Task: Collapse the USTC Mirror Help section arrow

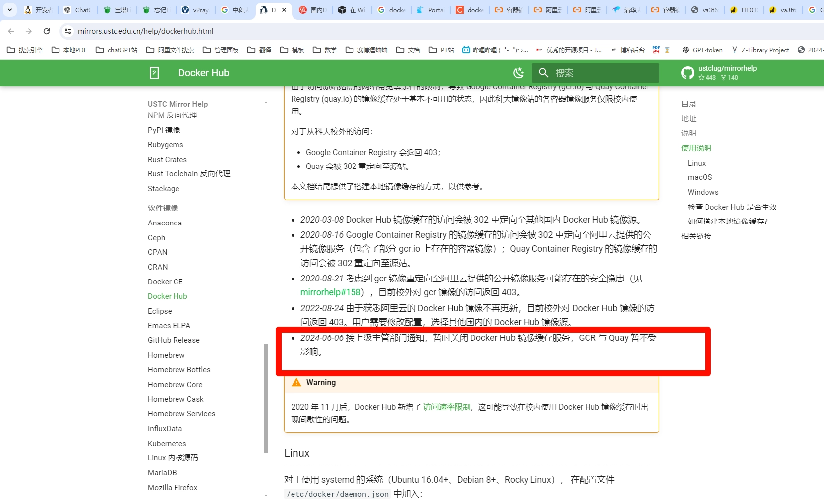Action: (x=266, y=103)
